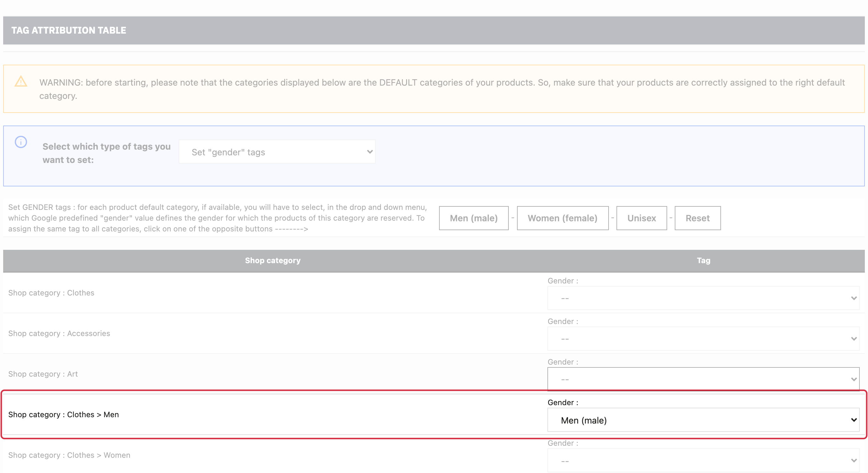Click the Clothes > Women row label
The height and width of the screenshot is (473, 868).
(x=69, y=455)
